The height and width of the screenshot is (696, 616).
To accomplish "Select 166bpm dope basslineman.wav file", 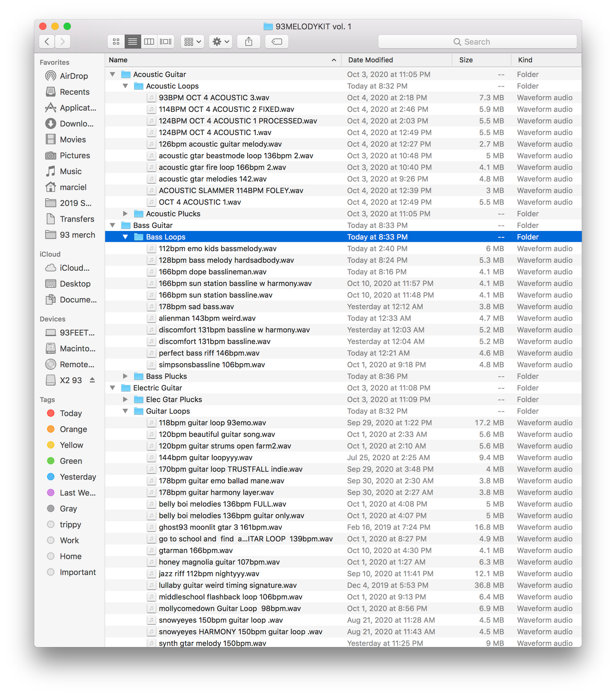I will pyautogui.click(x=212, y=272).
